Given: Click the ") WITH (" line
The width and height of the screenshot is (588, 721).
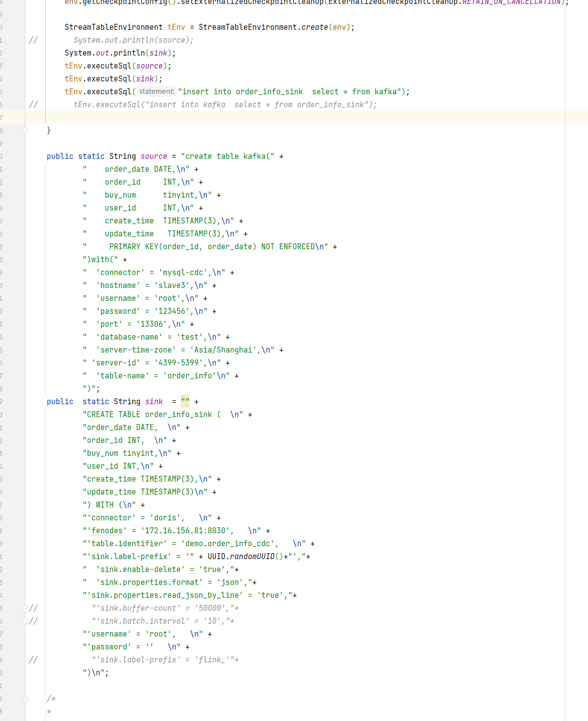Looking at the screenshot, I should pos(109,505).
